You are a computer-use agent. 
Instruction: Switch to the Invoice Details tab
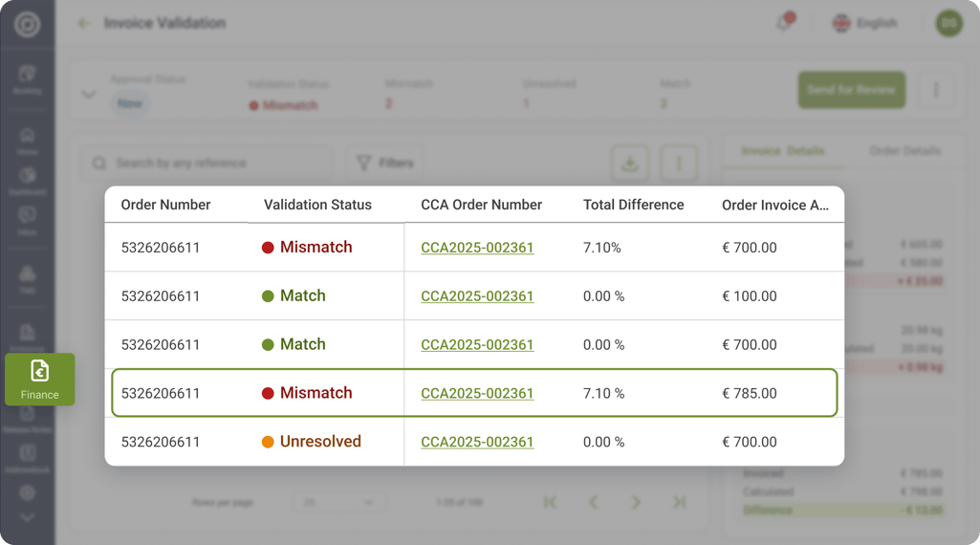click(x=782, y=151)
